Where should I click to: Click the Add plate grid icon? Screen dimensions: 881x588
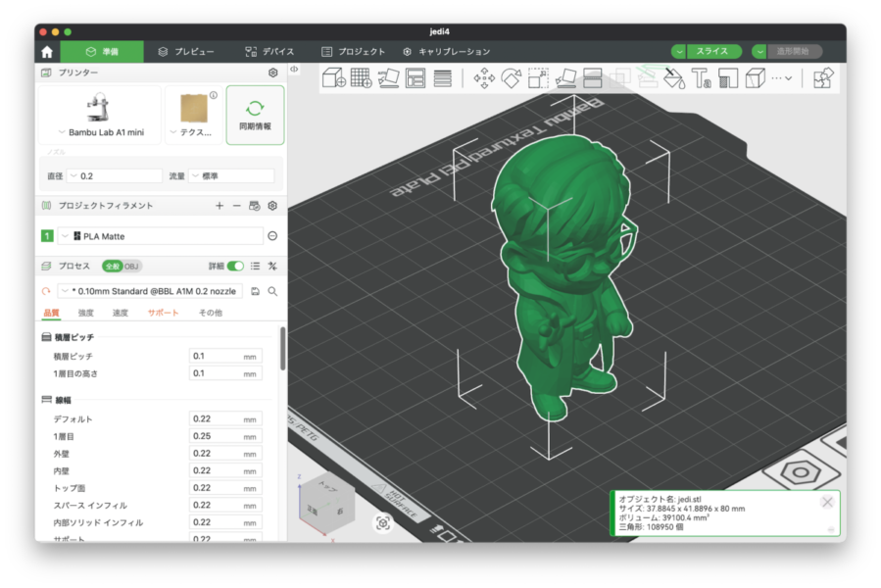tap(361, 77)
